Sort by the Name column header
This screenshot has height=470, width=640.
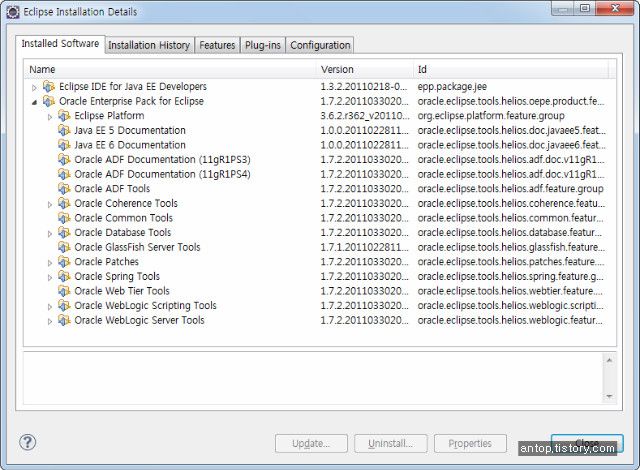(x=170, y=69)
